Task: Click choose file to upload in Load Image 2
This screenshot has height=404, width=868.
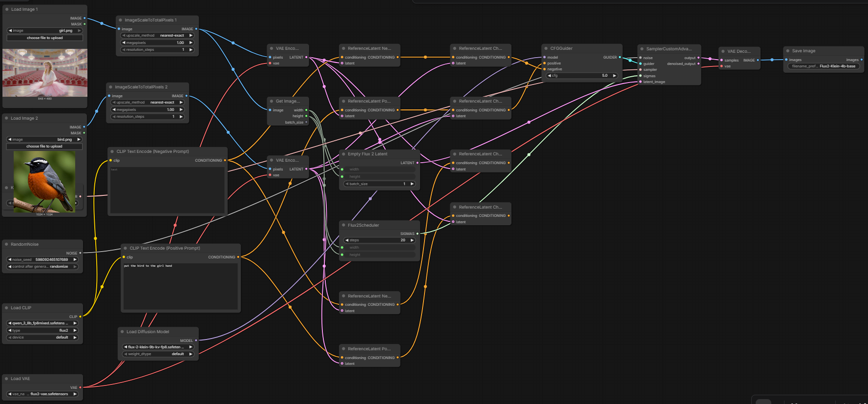Action: 44,147
